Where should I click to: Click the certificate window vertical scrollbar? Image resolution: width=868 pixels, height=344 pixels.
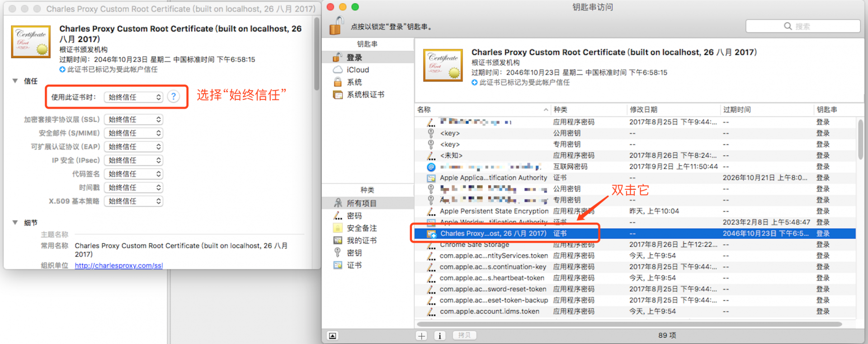[x=317, y=54]
